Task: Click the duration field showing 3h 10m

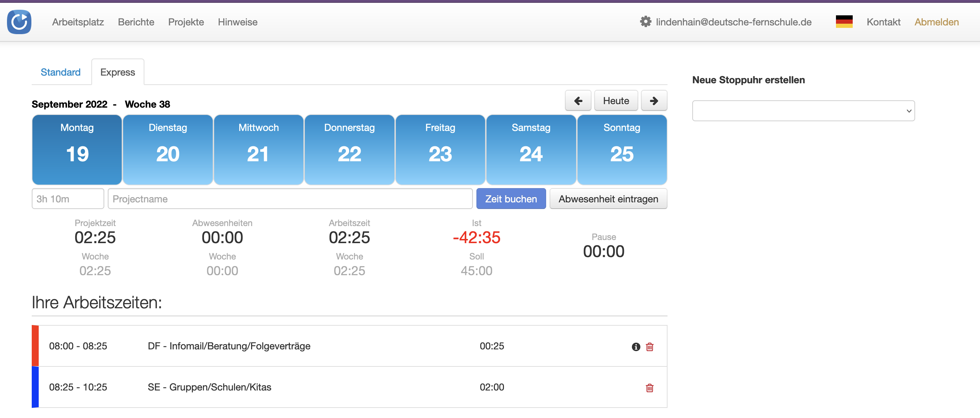Action: [x=68, y=199]
